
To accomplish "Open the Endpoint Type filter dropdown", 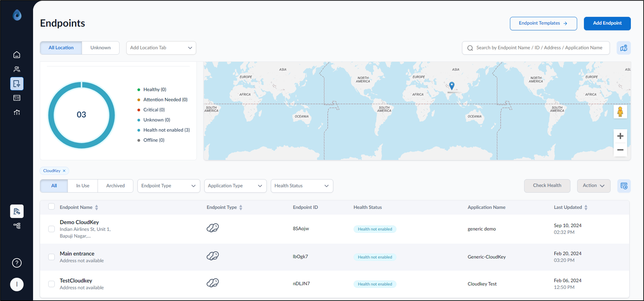I will [x=169, y=186].
